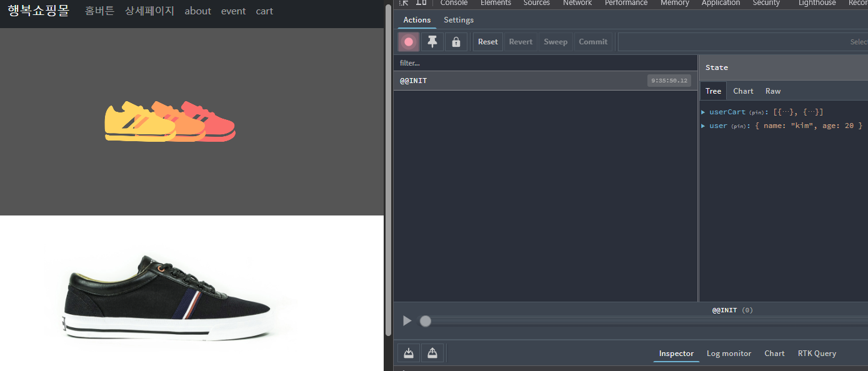
Task: Click the 행복쇼핑몰 brand link
Action: point(38,11)
